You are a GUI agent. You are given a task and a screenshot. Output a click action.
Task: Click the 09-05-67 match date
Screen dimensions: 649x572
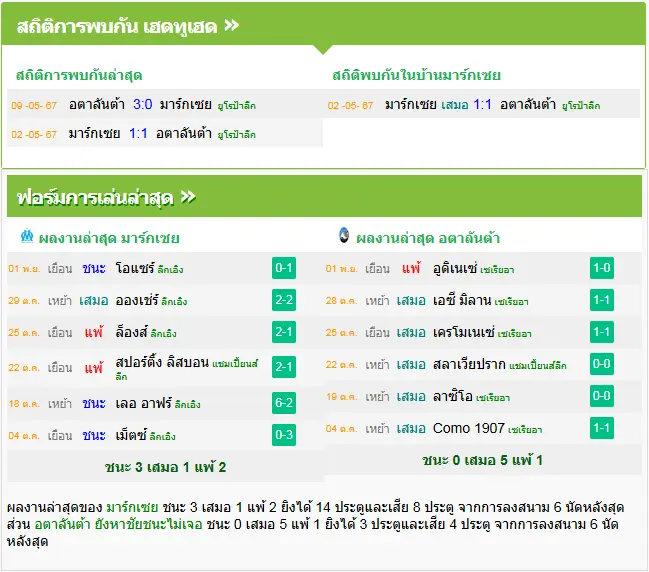(x=34, y=105)
